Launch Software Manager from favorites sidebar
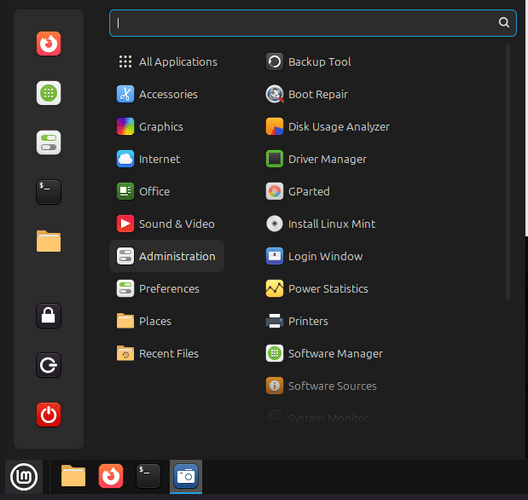Image resolution: width=528 pixels, height=500 pixels. 48,93
